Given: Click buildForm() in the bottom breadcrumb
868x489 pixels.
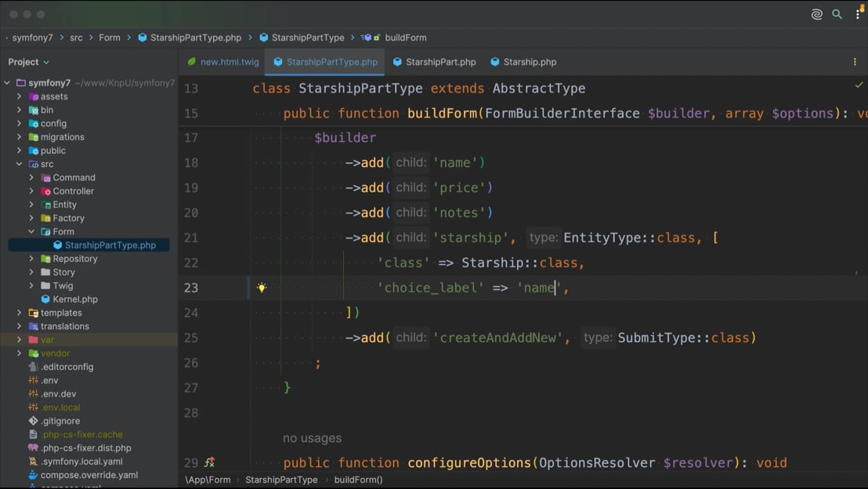Looking at the screenshot, I should 358,480.
